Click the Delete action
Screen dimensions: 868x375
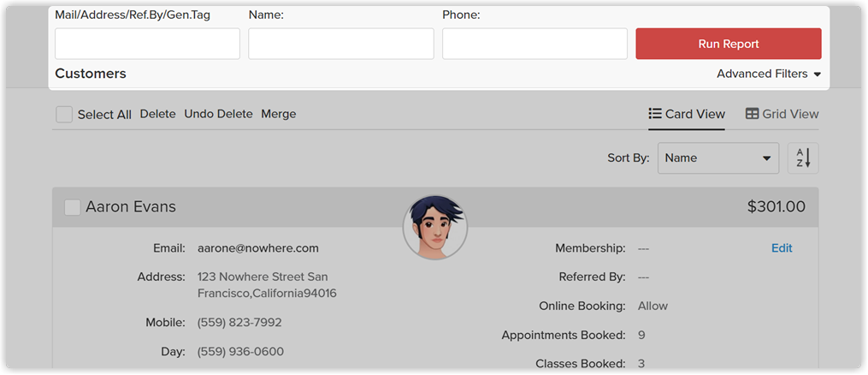(x=157, y=114)
